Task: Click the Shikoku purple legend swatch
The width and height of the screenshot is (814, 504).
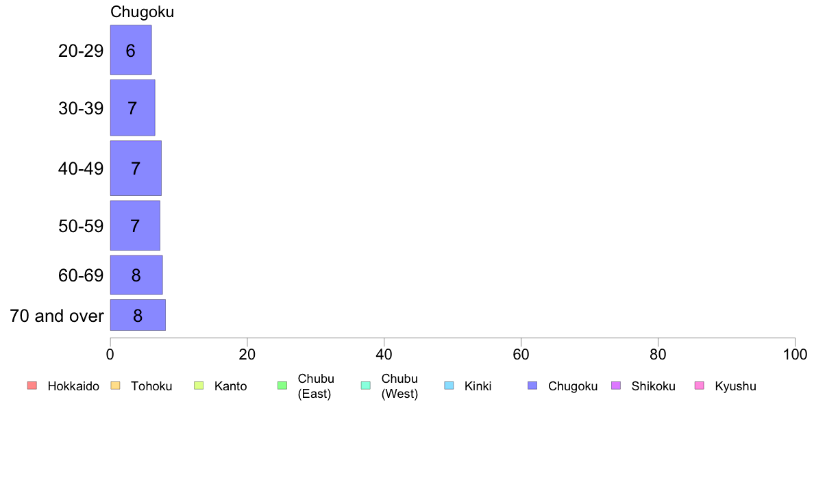Action: [x=616, y=386]
